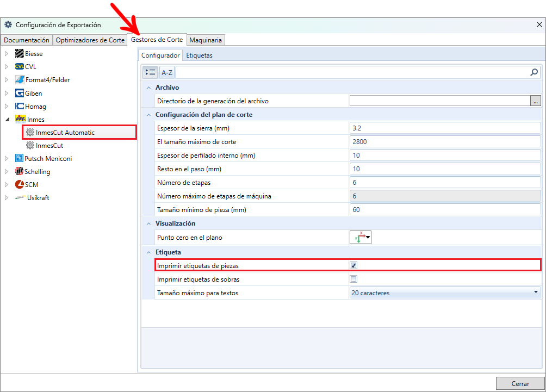
Task: Click the Biesse logo icon
Action: (x=20, y=54)
